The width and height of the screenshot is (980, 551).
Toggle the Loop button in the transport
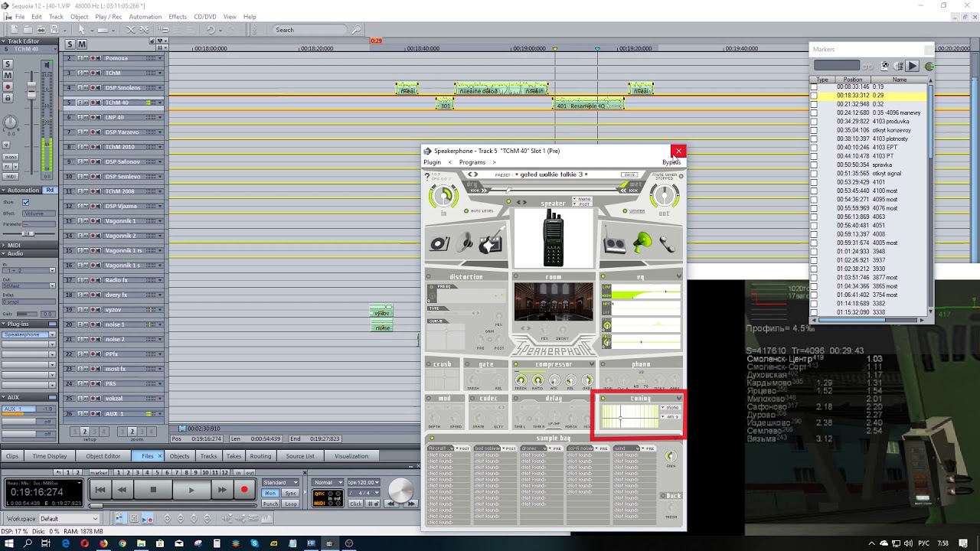tap(291, 504)
